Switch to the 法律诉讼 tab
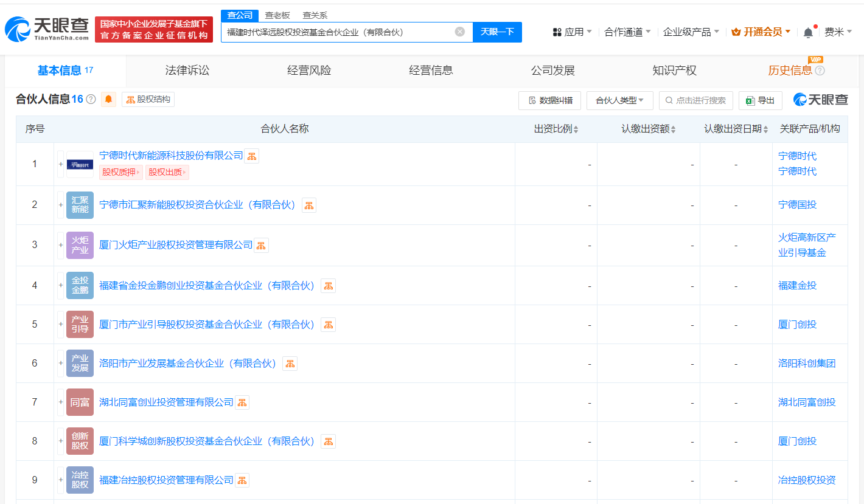The height and width of the screenshot is (504, 864). coord(187,71)
